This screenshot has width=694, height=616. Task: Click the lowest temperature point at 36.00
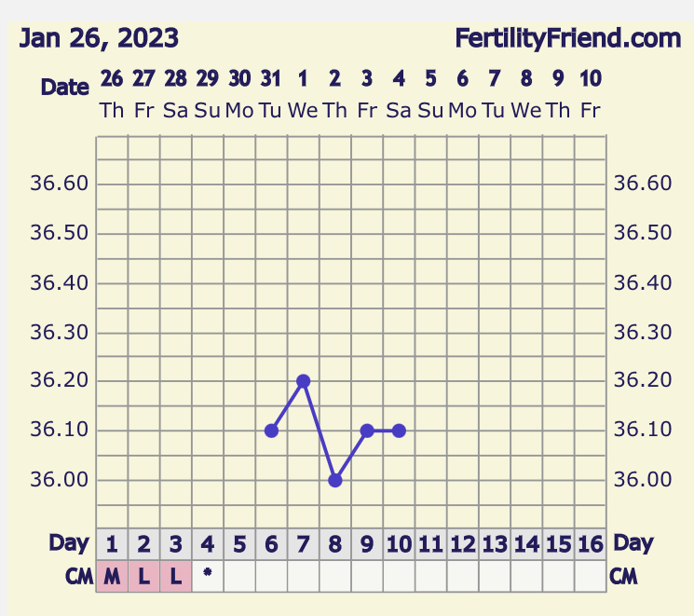coord(335,480)
